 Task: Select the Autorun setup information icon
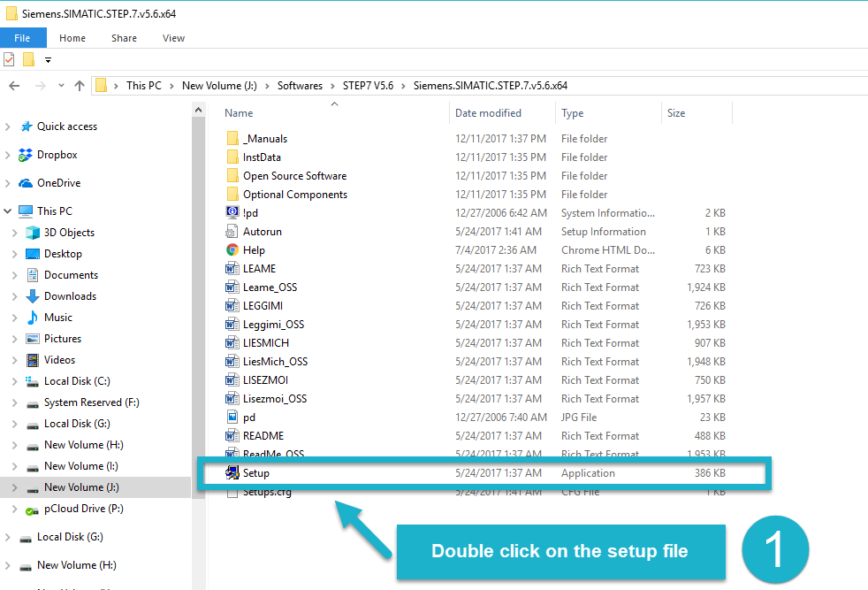[x=232, y=232]
